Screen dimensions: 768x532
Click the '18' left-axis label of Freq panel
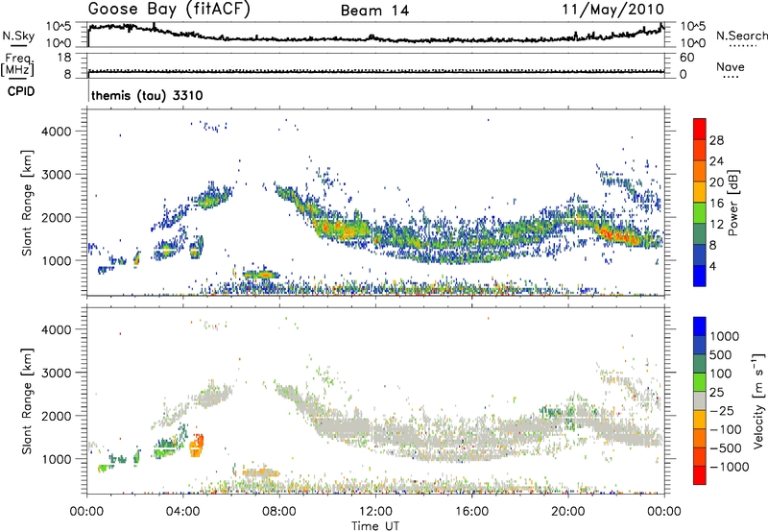pyautogui.click(x=64, y=58)
